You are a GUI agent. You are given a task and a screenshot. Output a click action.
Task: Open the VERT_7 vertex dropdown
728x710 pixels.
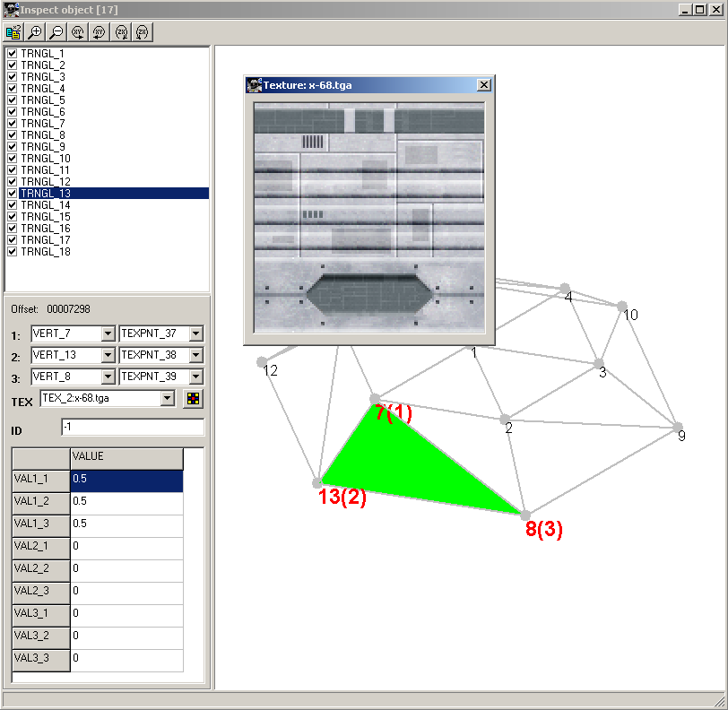click(108, 333)
